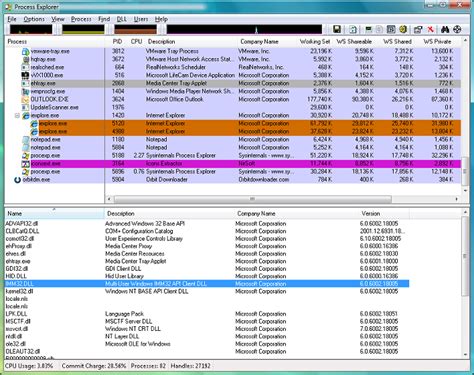
Task: Sort DLL list by Version header
Action: (x=384, y=213)
